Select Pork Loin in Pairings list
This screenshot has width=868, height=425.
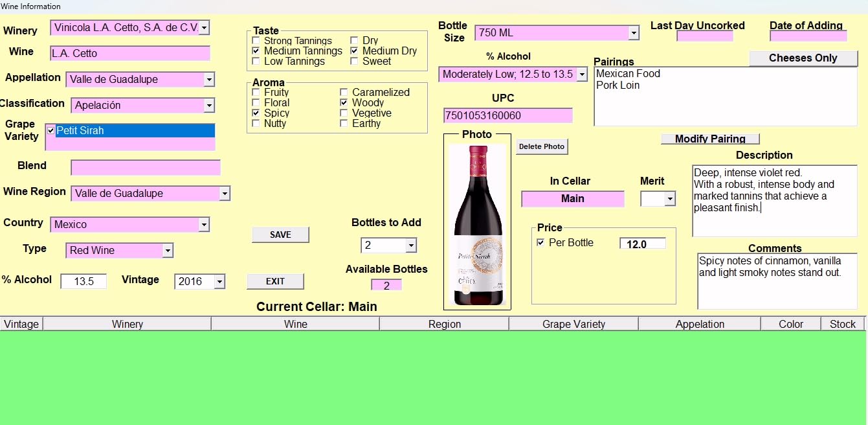pos(618,86)
